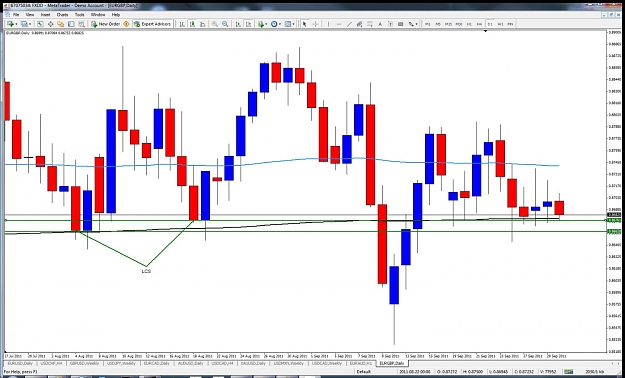Switch to the EURUSD,Daily chart tab
The image size is (625, 378).
click(20, 363)
